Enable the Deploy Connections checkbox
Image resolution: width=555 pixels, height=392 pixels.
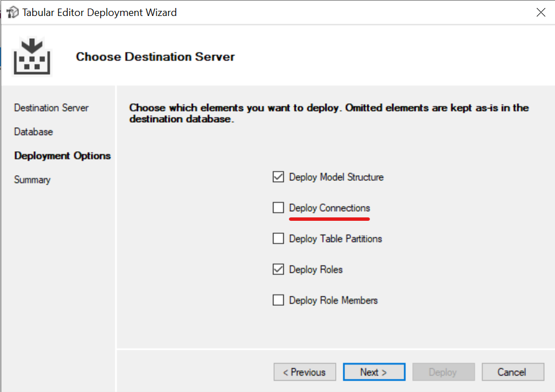pyautogui.click(x=278, y=207)
